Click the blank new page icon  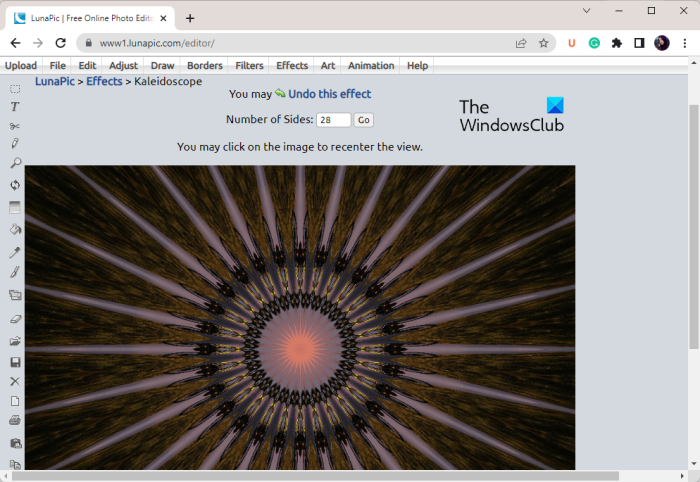pyautogui.click(x=15, y=401)
